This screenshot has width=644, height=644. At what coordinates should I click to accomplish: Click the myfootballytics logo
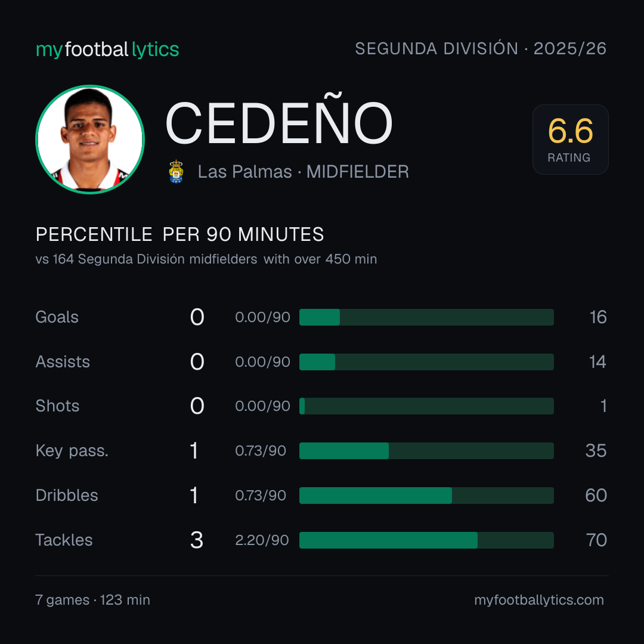click(107, 49)
